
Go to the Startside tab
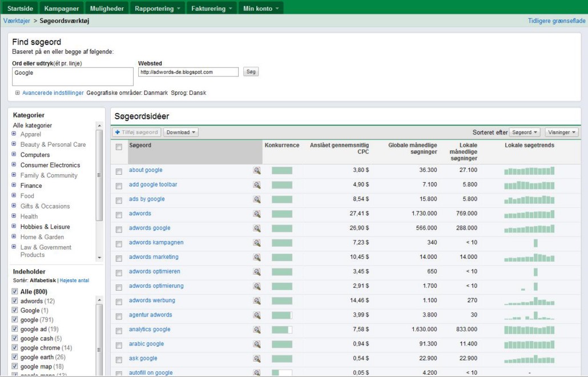click(20, 8)
